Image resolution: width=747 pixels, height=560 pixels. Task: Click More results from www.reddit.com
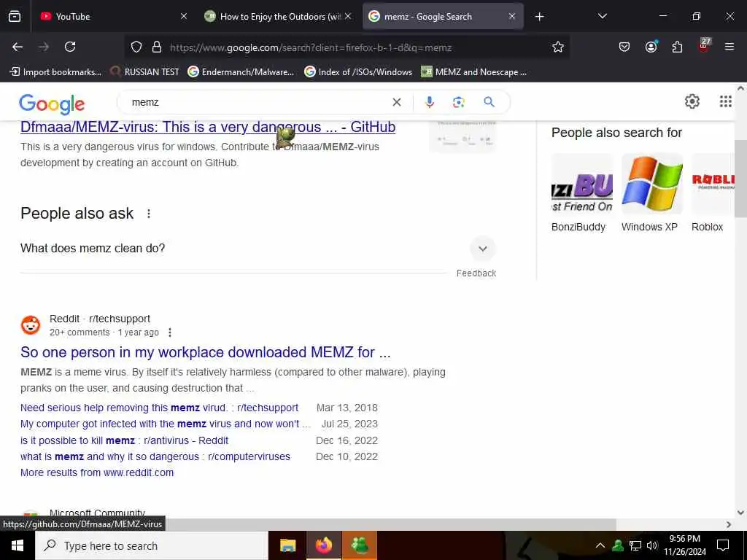[97, 472]
